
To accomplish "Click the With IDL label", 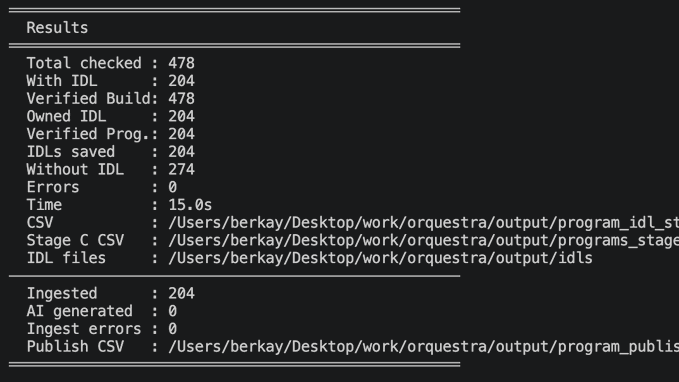I will pyautogui.click(x=62, y=81).
